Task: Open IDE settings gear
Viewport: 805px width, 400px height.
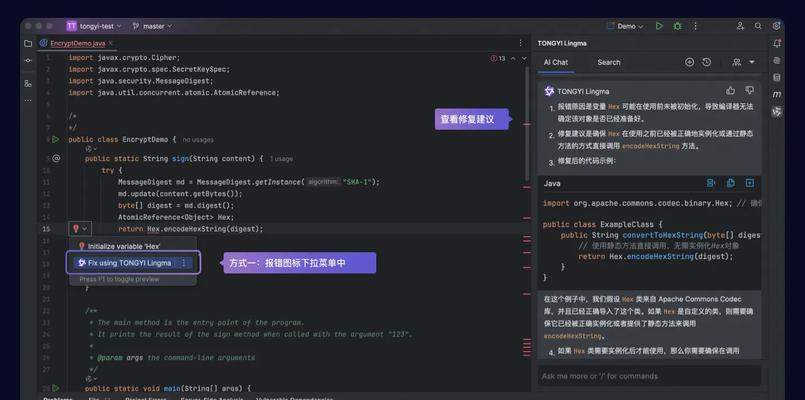Action: (x=776, y=26)
